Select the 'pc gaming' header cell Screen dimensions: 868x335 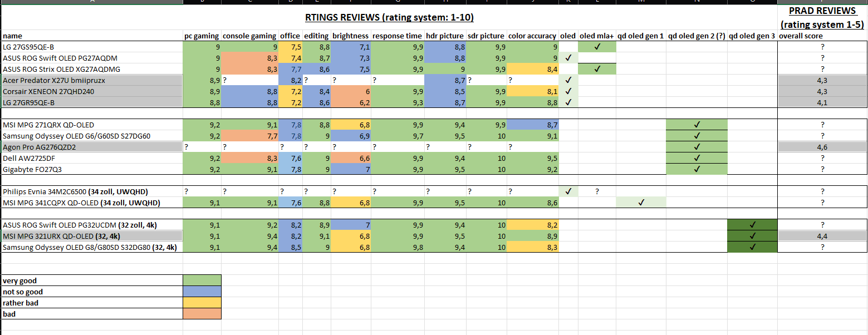point(202,36)
